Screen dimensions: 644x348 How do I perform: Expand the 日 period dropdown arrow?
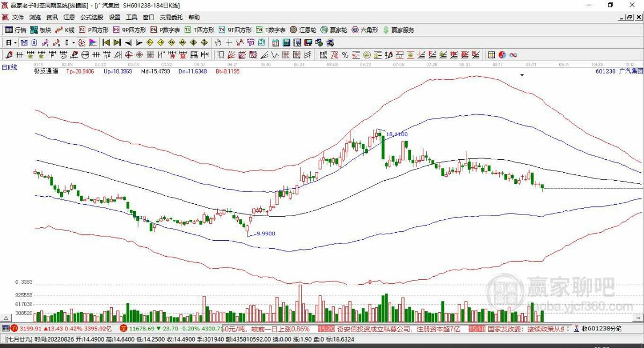click(x=16, y=42)
